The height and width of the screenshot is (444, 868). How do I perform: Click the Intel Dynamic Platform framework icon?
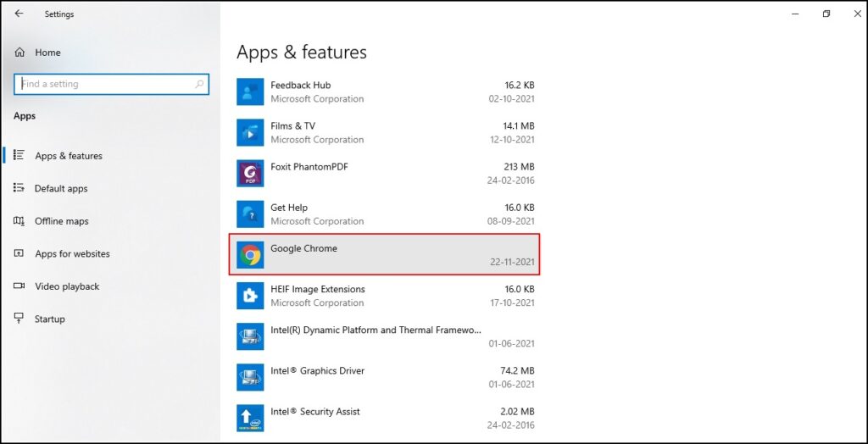pyautogui.click(x=250, y=336)
